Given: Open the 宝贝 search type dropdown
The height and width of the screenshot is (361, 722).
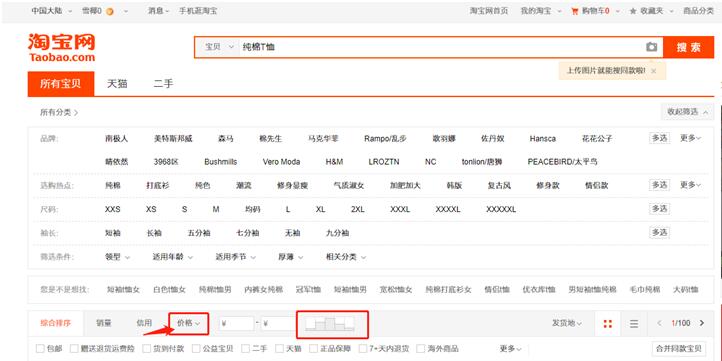Looking at the screenshot, I should pos(219,47).
